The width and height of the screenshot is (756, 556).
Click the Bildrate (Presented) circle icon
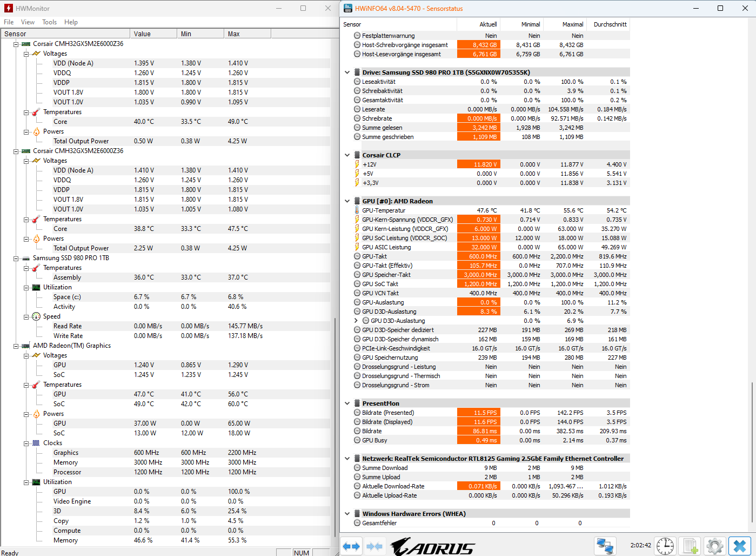point(357,413)
